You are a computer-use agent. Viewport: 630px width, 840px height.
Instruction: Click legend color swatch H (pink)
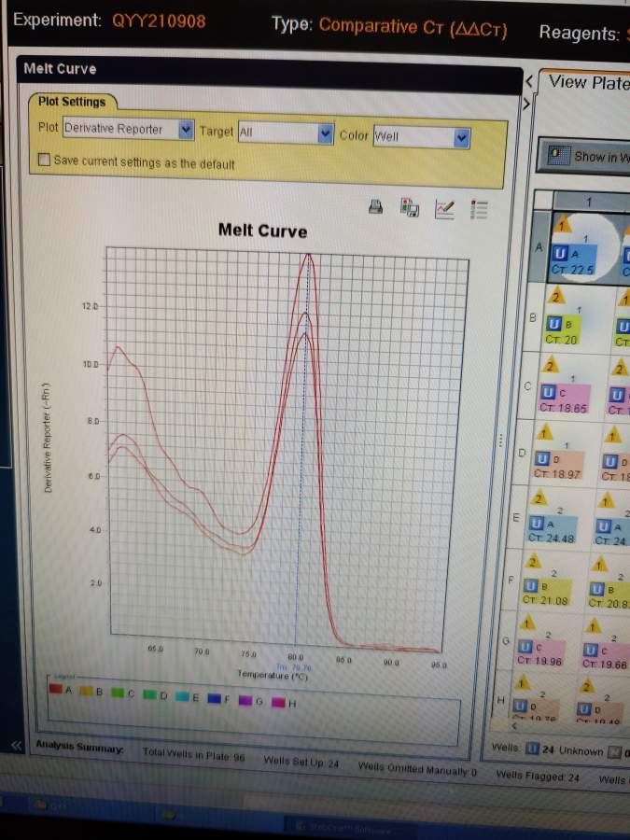(x=278, y=702)
